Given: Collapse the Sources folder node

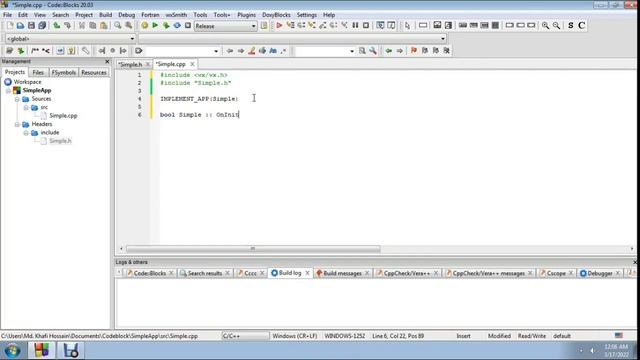Looking at the screenshot, I should [17, 99].
